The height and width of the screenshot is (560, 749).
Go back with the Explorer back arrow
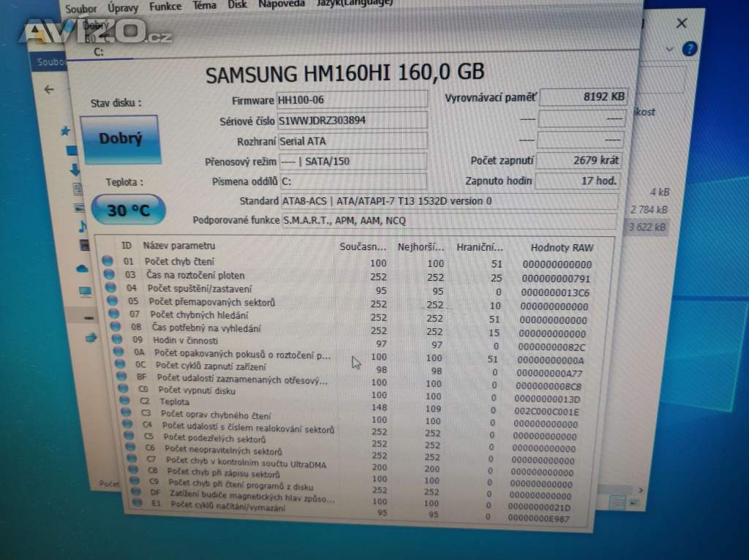(x=49, y=89)
